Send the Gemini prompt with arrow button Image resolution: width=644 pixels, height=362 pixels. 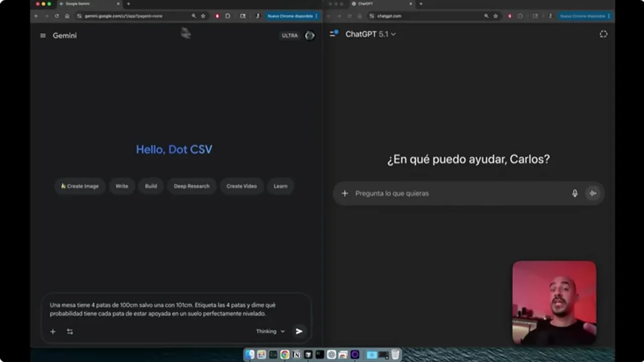coord(299,331)
